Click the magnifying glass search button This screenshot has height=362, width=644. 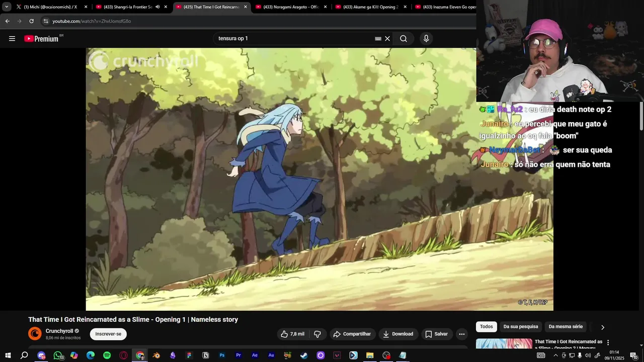click(x=404, y=39)
